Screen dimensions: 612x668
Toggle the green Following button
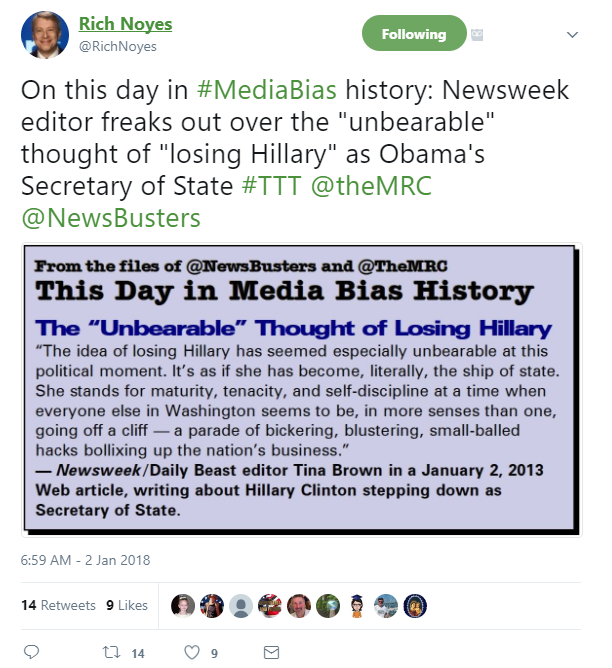[414, 33]
